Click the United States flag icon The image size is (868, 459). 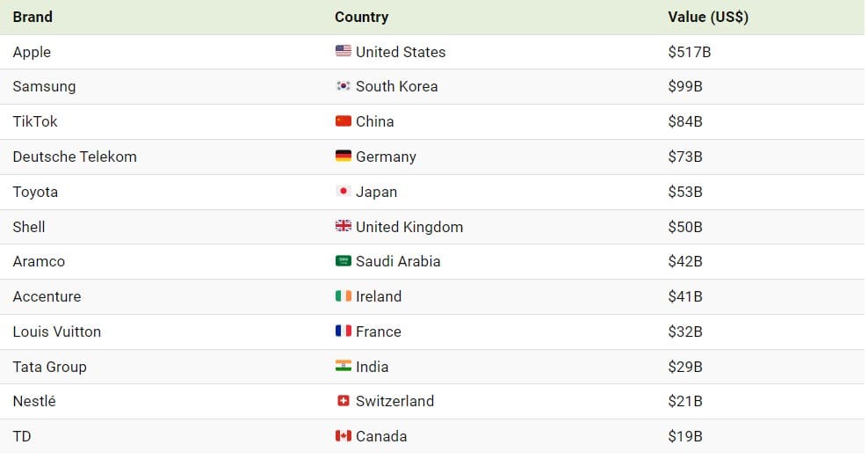coord(343,52)
